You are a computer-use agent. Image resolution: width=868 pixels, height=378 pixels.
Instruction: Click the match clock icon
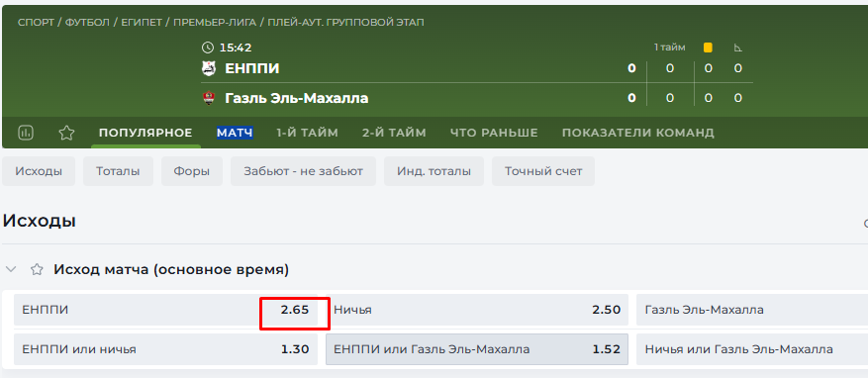tap(208, 47)
